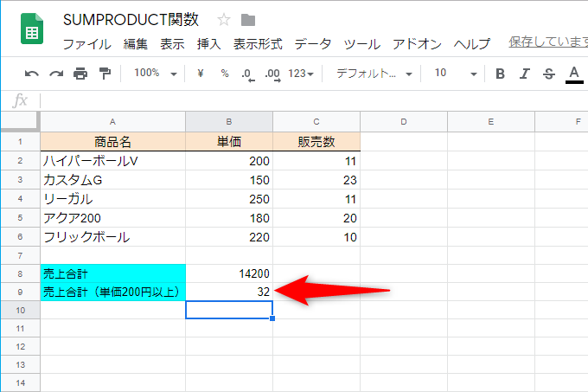
Task: Select cell リーガル
Action: click(112, 199)
